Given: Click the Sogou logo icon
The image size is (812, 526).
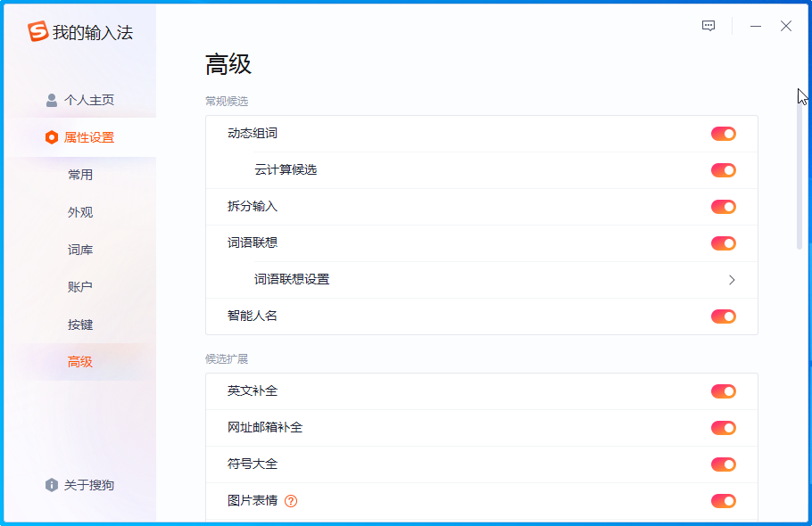Looking at the screenshot, I should pos(37,31).
